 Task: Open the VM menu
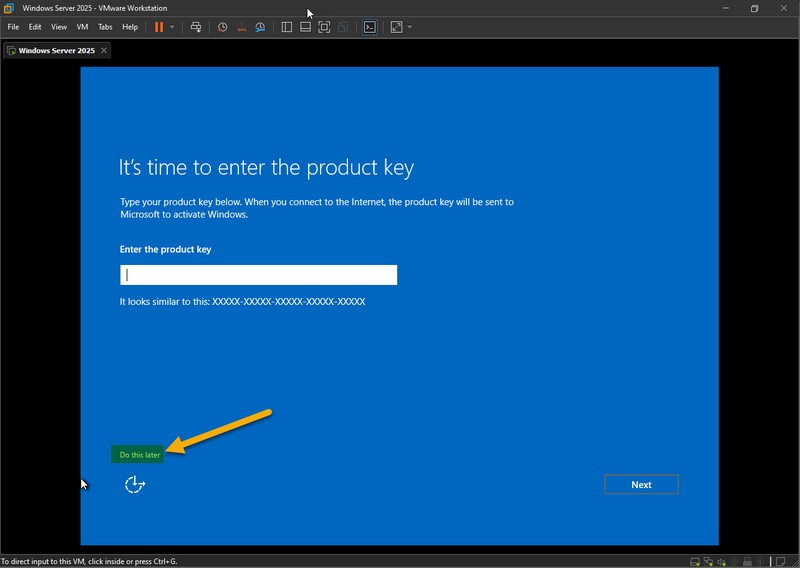point(82,27)
